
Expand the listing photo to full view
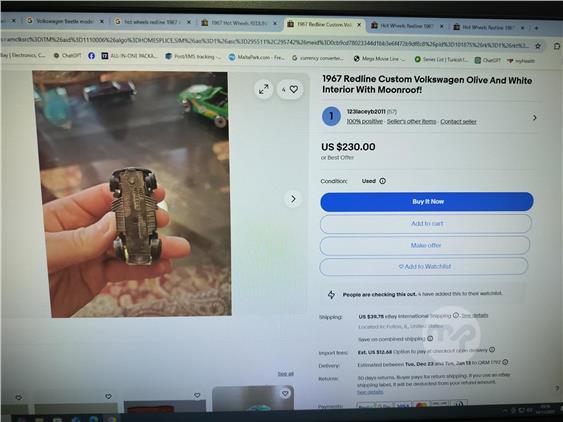point(264,89)
